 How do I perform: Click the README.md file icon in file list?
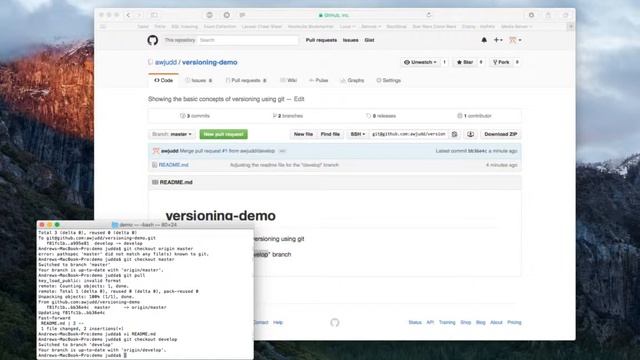tap(154, 165)
